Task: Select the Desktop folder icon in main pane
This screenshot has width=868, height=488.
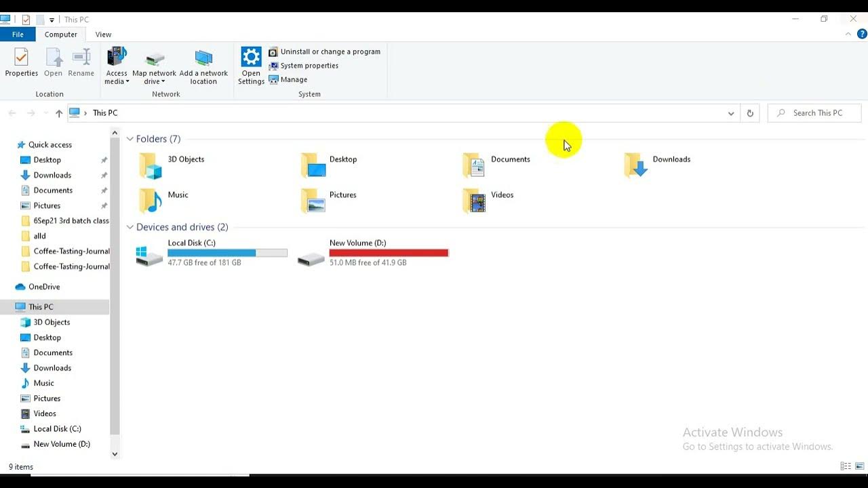Action: tap(313, 165)
